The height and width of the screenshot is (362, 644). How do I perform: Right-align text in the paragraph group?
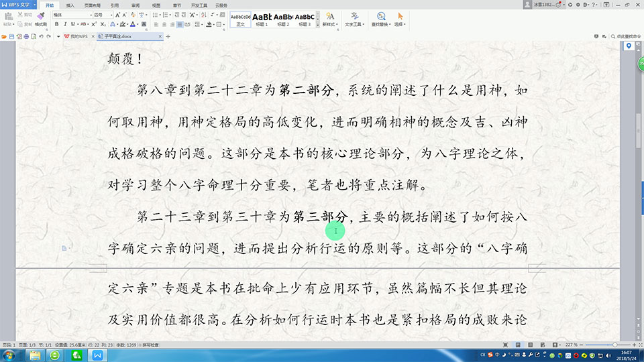pyautogui.click(x=172, y=24)
